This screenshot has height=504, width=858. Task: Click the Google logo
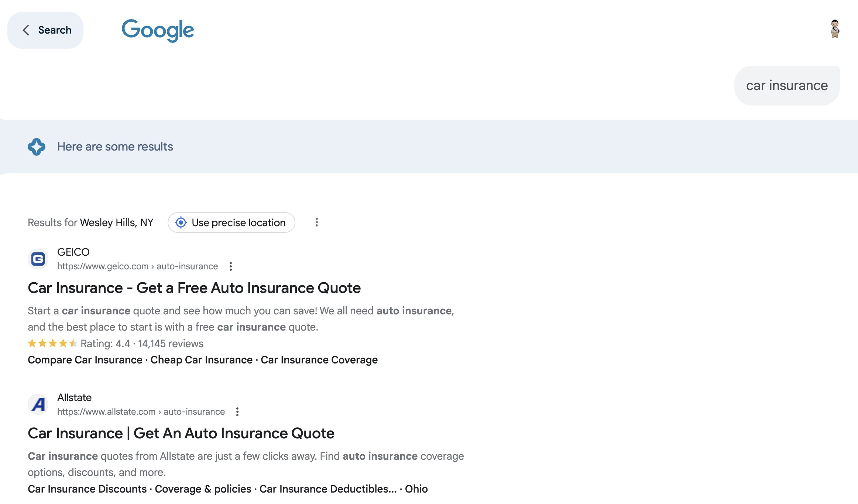[158, 30]
